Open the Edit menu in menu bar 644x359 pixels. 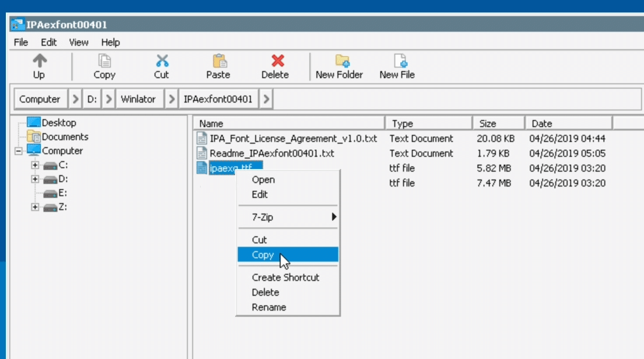pyautogui.click(x=48, y=43)
